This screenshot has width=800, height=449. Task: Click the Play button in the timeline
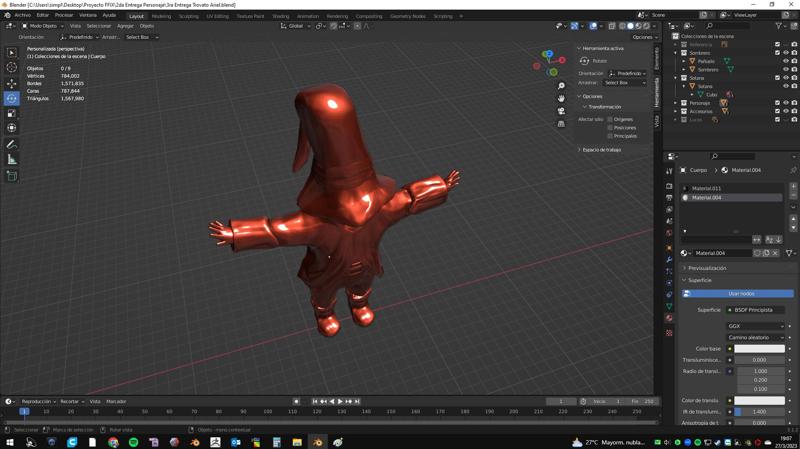point(340,401)
